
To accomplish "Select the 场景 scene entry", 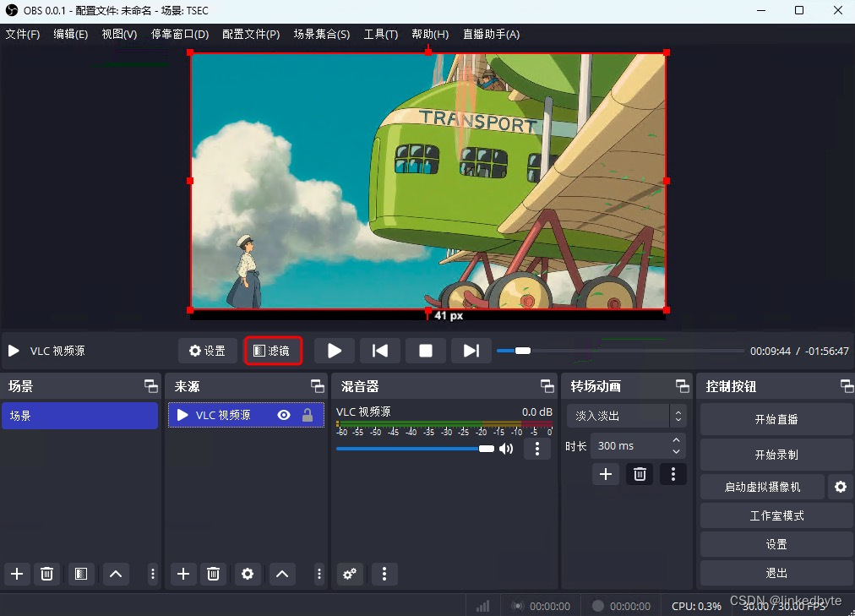I will (x=79, y=416).
